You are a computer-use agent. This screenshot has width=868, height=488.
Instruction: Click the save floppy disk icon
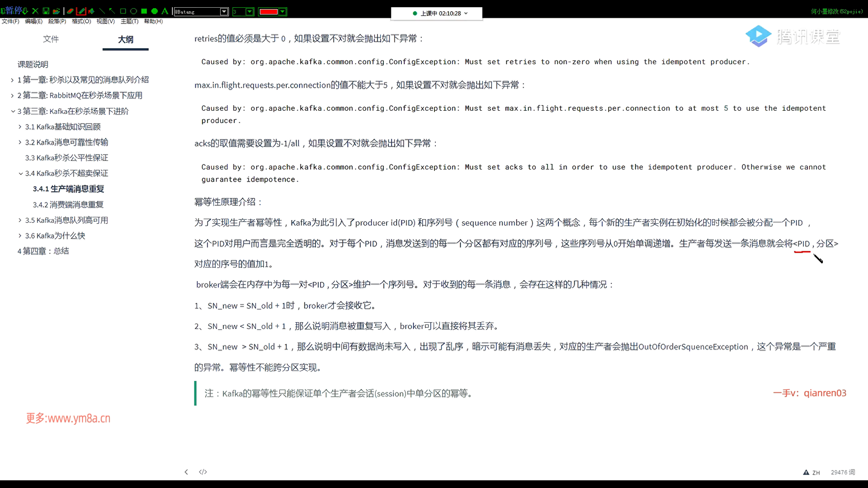pyautogui.click(x=46, y=11)
